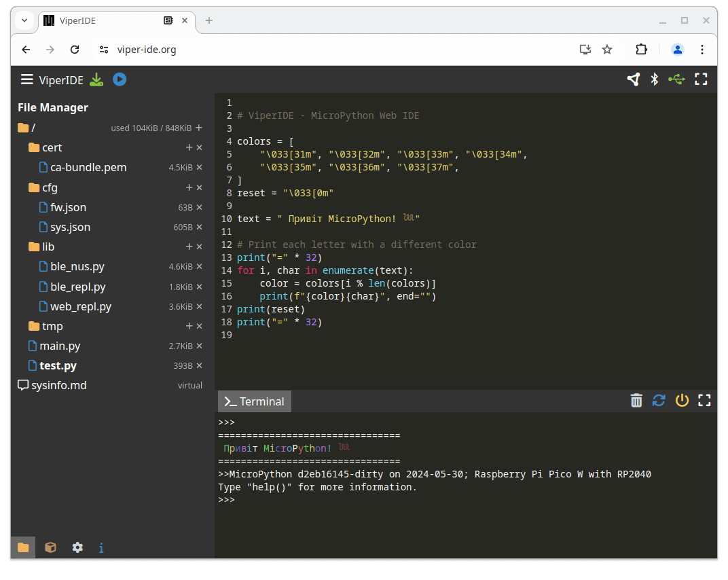Reload the viper-ide.org page
728x580 pixels.
coord(75,50)
